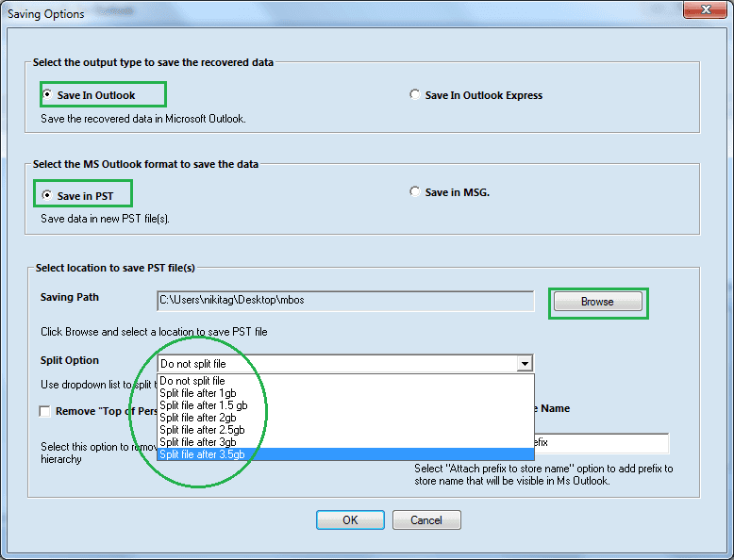
Task: Collapse the Split Option dropdown arrow
Action: point(525,364)
